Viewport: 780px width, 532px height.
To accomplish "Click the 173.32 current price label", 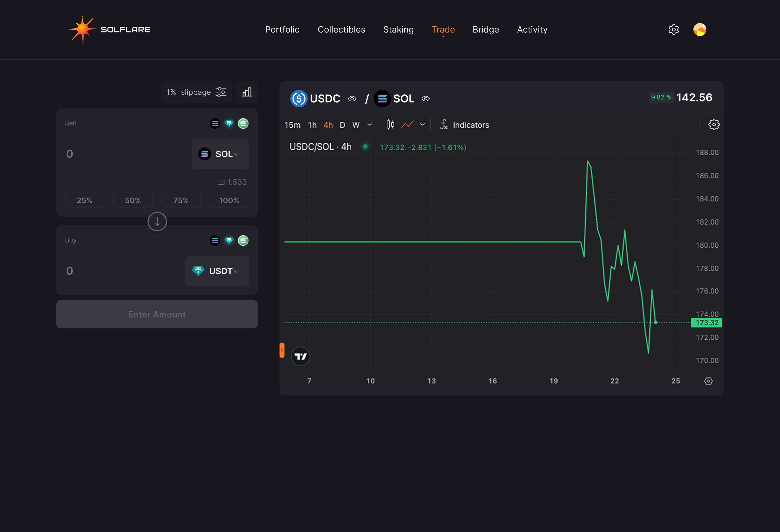I will [x=706, y=323].
